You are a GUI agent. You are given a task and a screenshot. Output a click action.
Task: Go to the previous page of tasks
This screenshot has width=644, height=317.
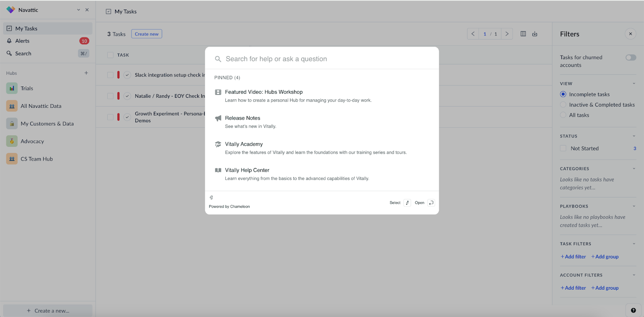[x=473, y=34]
